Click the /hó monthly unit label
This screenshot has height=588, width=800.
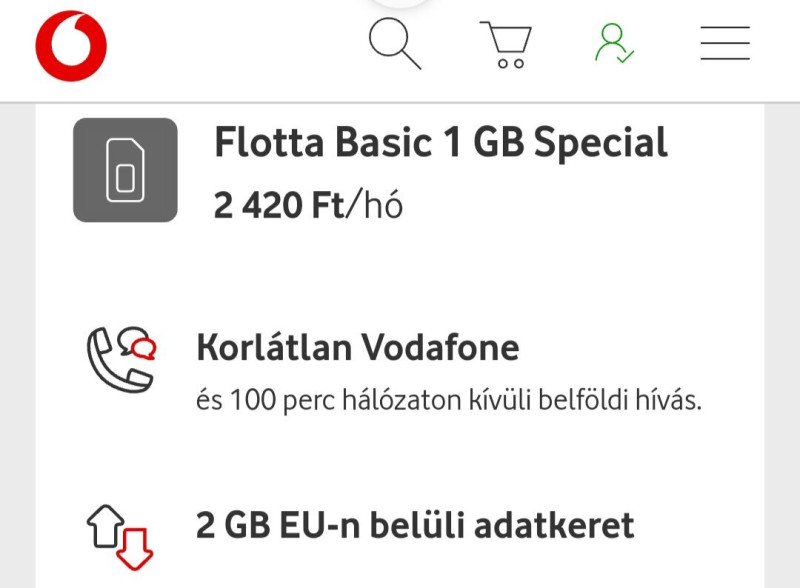374,206
